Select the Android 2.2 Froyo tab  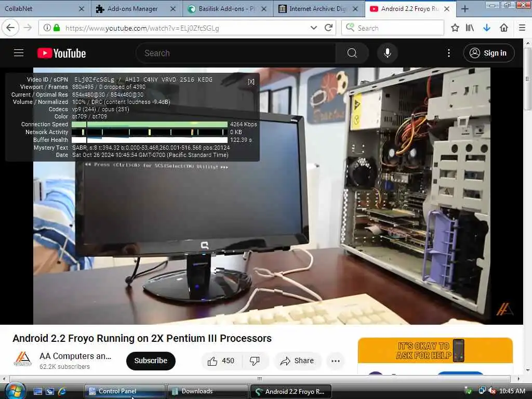click(x=409, y=9)
